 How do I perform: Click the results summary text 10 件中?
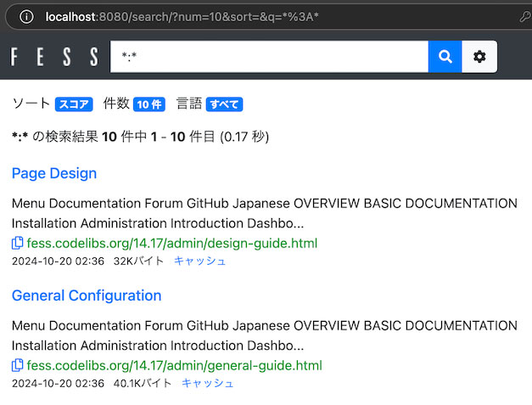click(124, 137)
